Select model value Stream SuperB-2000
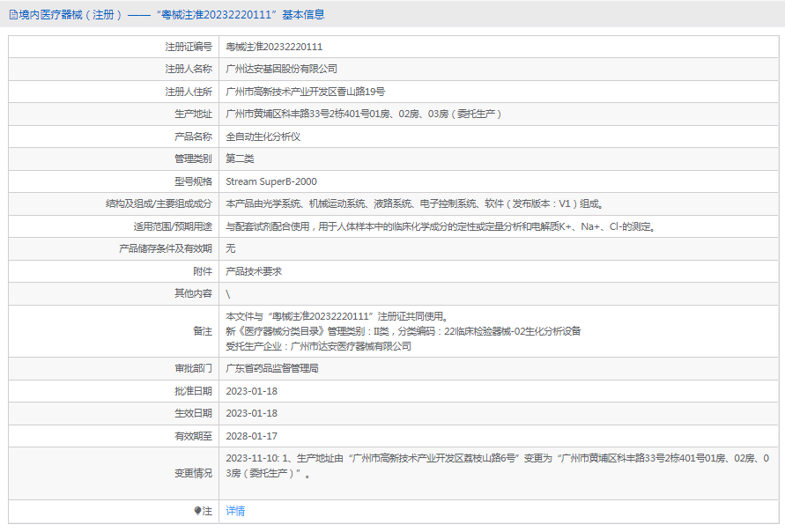 tap(271, 181)
